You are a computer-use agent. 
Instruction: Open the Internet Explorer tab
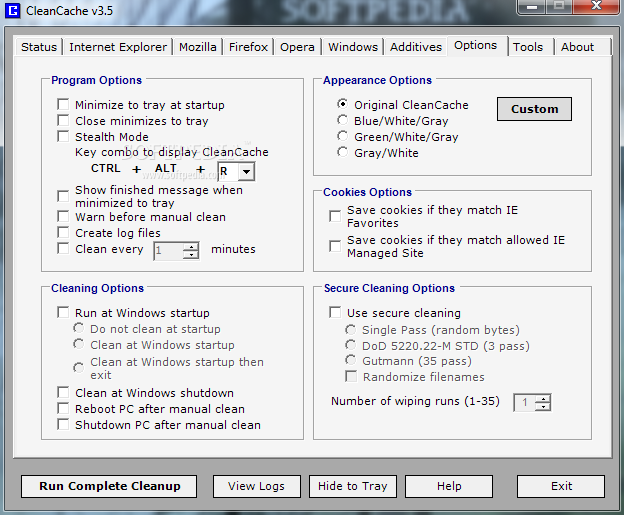[x=118, y=47]
